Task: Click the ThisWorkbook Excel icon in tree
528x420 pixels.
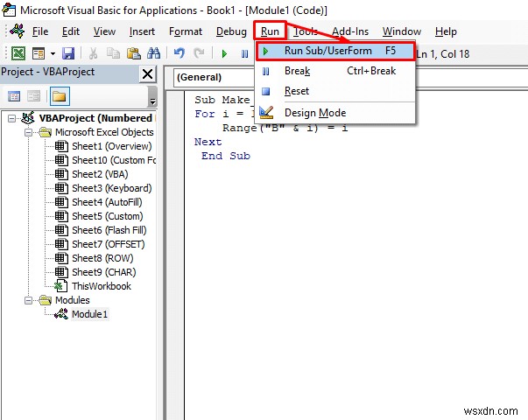Action: coord(61,286)
